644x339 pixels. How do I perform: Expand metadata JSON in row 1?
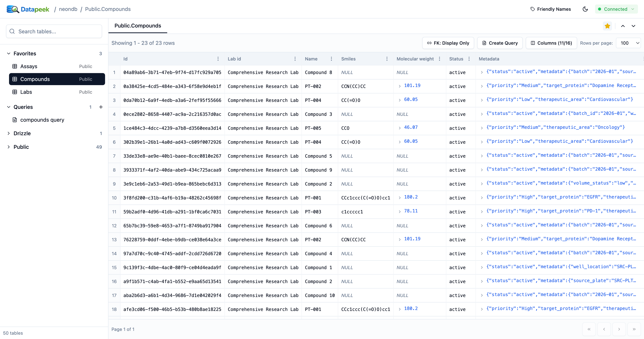[481, 72]
